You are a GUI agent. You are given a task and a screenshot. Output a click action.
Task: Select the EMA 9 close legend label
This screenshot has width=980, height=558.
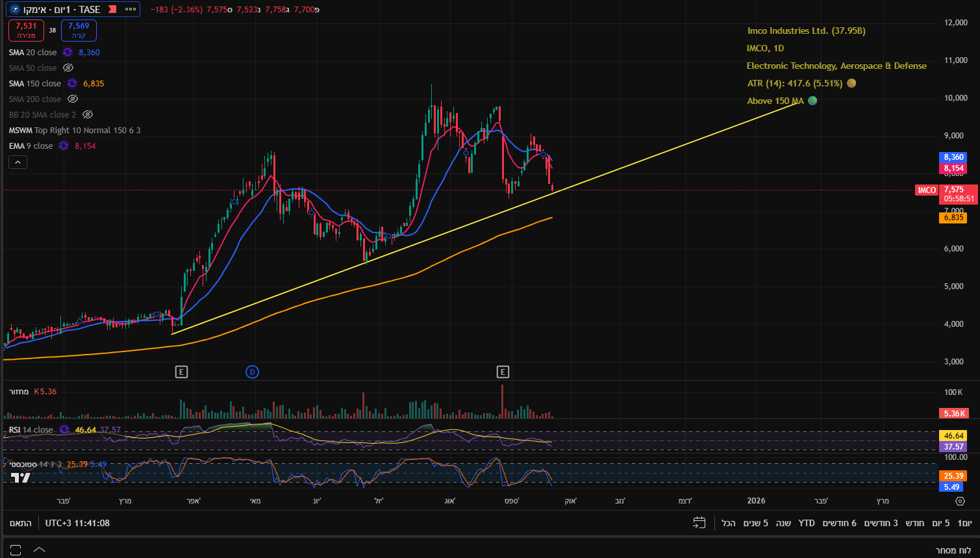pyautogui.click(x=31, y=146)
